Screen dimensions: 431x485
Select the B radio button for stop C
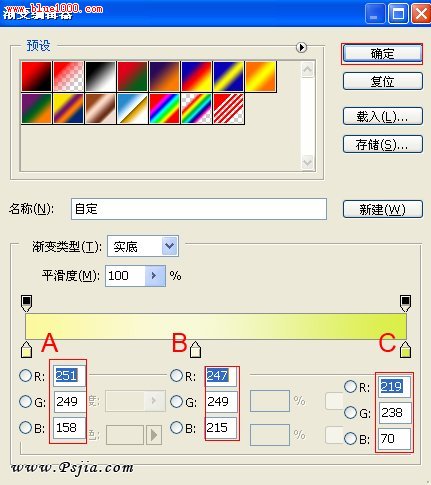pos(350,439)
